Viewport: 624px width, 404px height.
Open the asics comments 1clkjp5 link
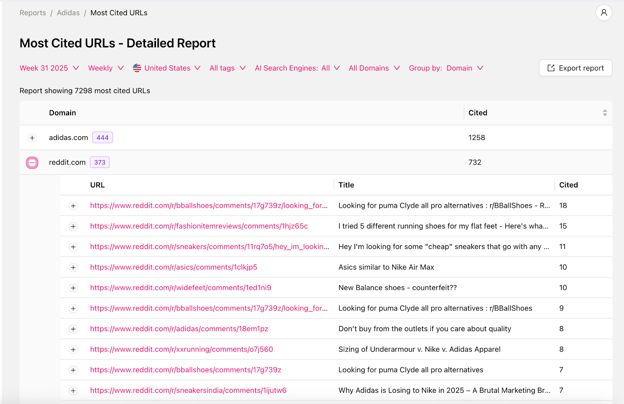point(173,267)
